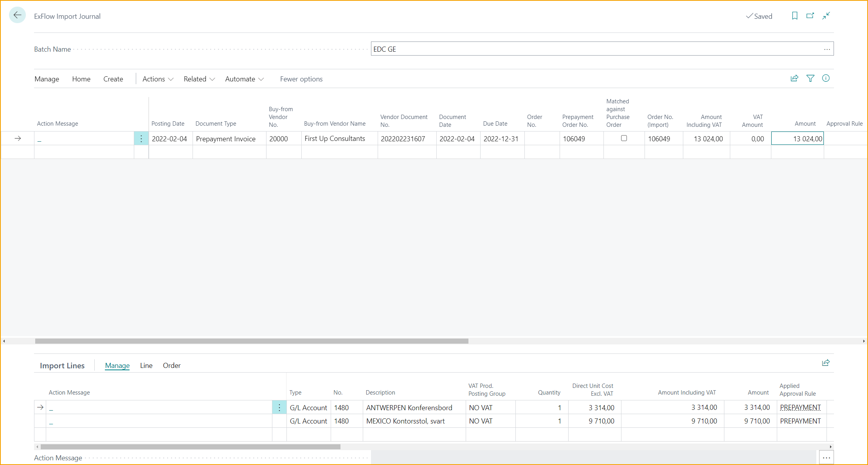Bookmark this page using the bookmark icon
This screenshot has height=465, width=868.
794,16
